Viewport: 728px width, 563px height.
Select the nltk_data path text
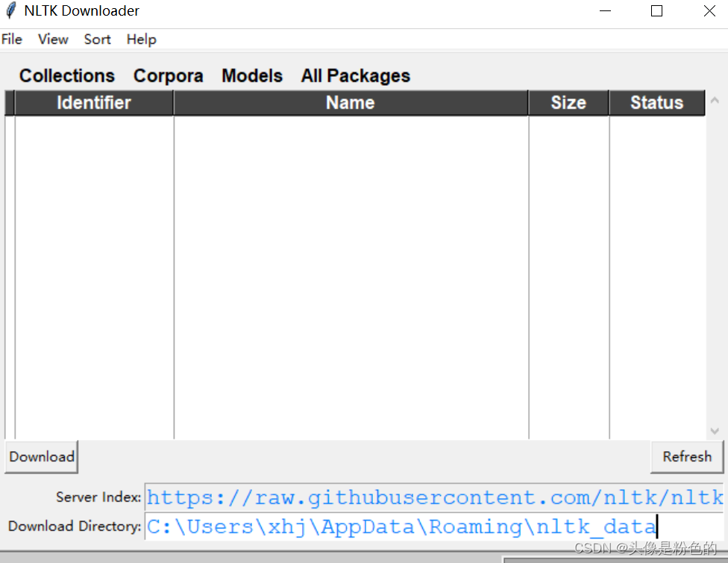point(401,526)
